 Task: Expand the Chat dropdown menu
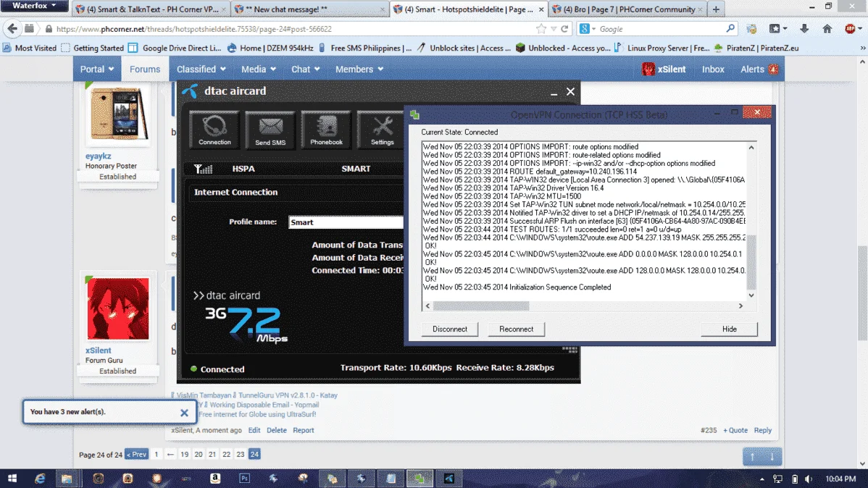pyautogui.click(x=306, y=70)
